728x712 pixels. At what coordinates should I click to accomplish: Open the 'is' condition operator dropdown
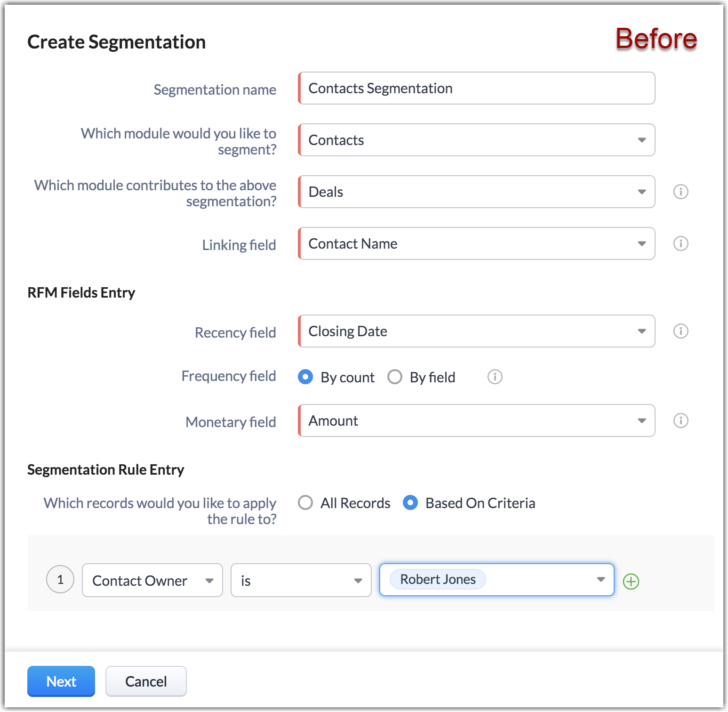[301, 580]
